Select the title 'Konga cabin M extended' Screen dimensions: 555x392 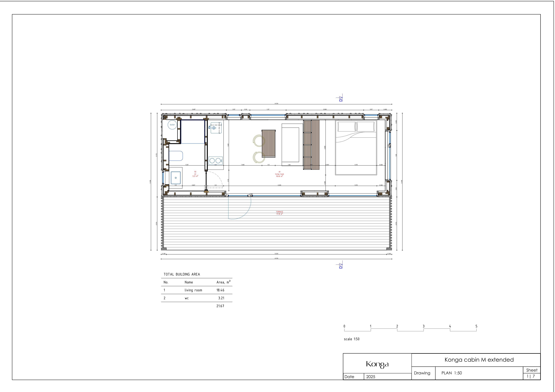pyautogui.click(x=479, y=360)
